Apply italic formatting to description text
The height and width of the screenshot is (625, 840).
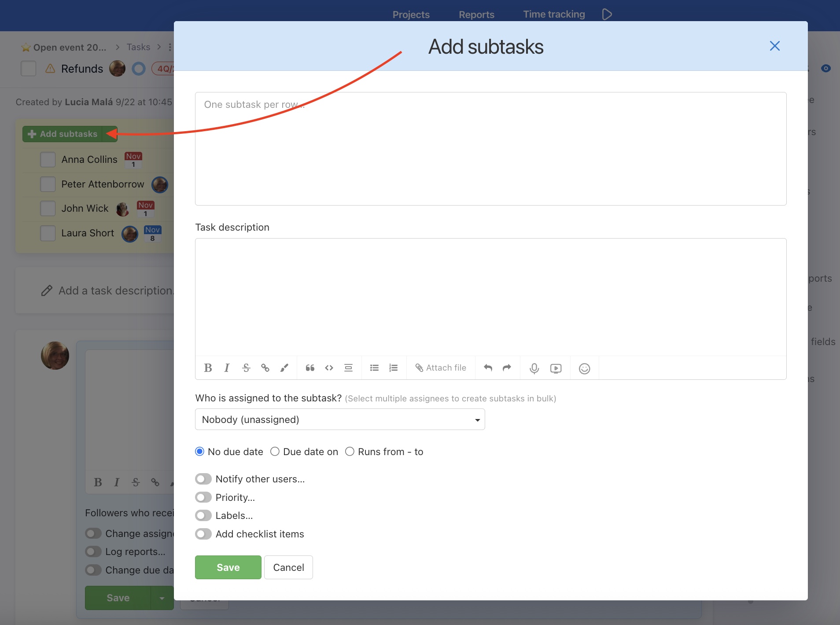pos(227,368)
